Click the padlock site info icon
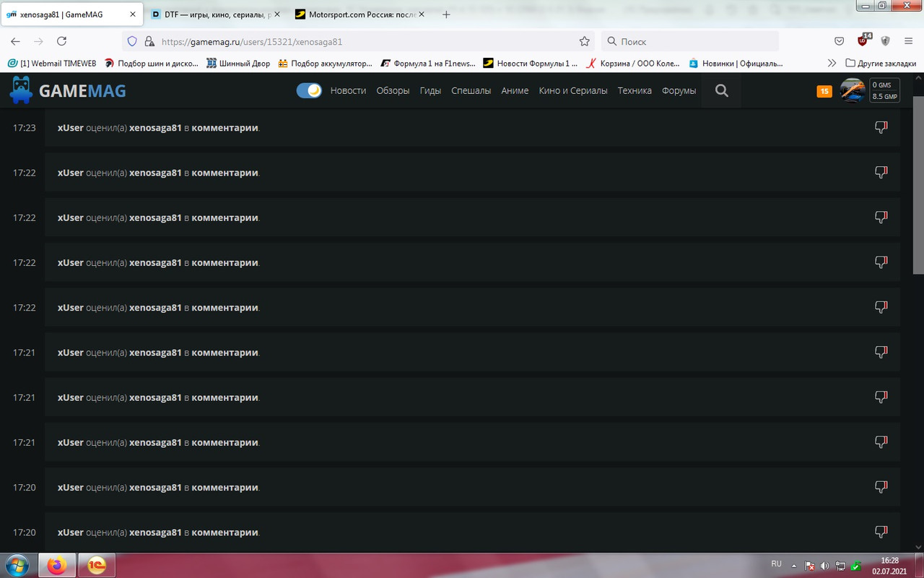Image resolution: width=924 pixels, height=578 pixels. point(149,41)
